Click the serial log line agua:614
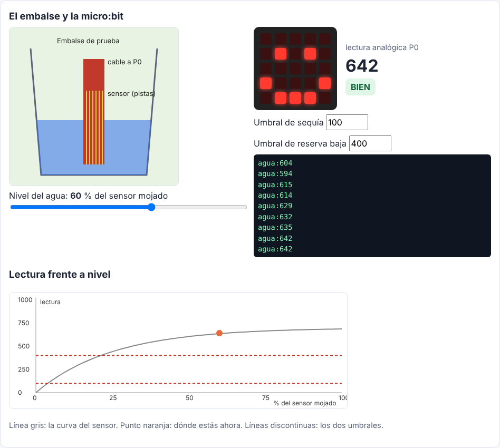Viewport: 500px width, 448px height. click(x=275, y=196)
